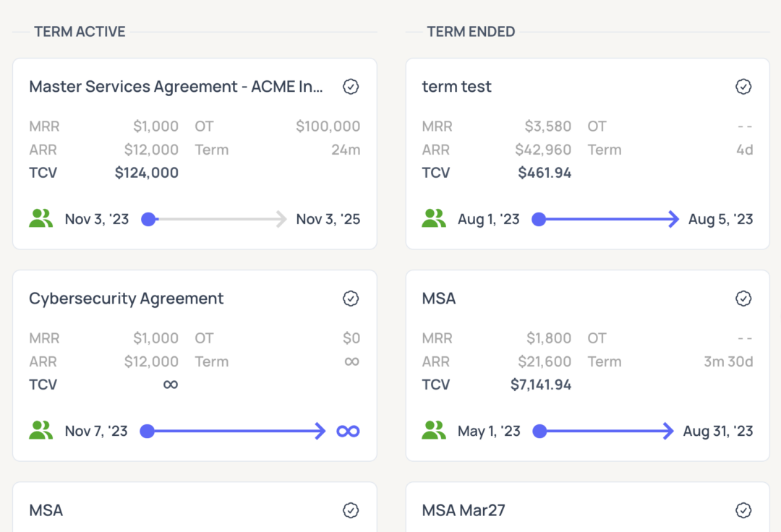Click the $0 OT value in Cybersecurity Agreement
781x532 pixels.
click(351, 338)
